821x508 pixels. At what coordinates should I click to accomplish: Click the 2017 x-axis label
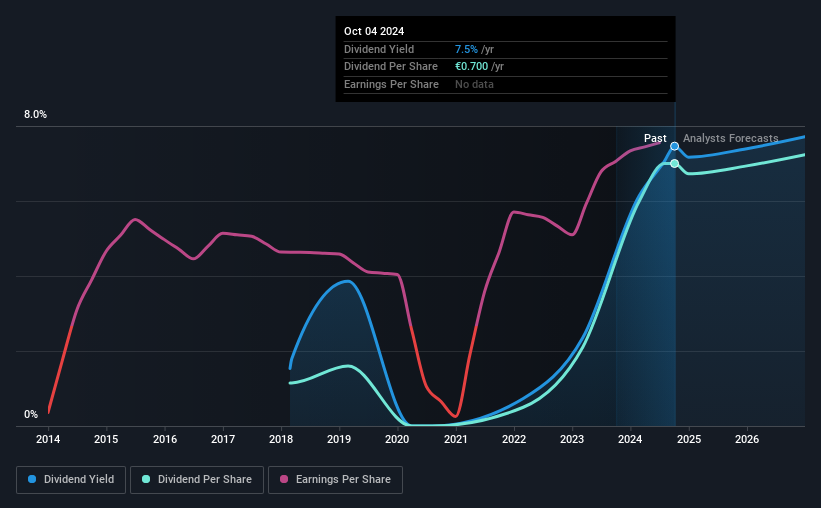pyautogui.click(x=223, y=439)
